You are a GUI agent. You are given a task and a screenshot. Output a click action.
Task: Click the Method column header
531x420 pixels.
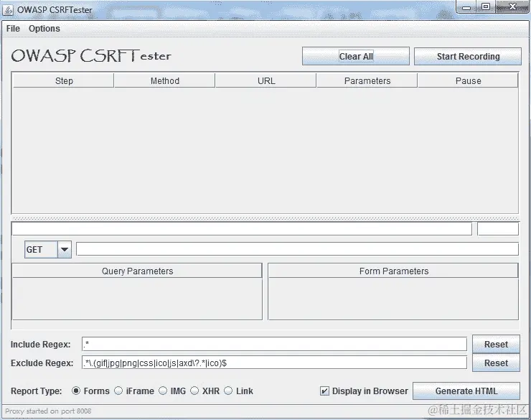(165, 81)
